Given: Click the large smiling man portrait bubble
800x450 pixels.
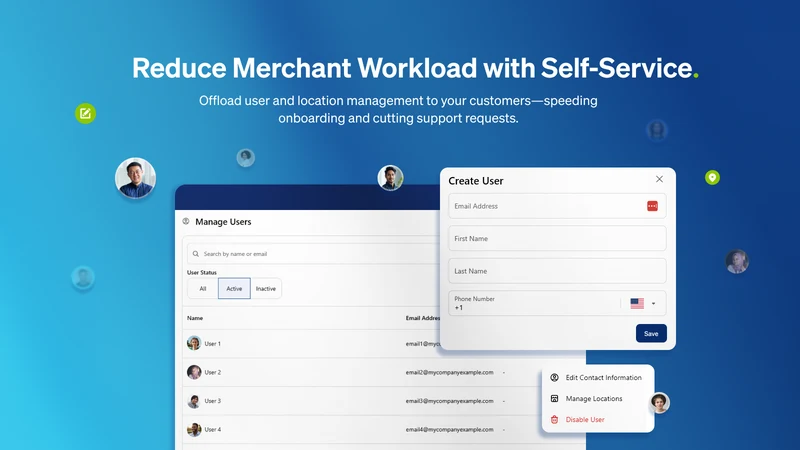Looking at the screenshot, I should (x=135, y=178).
